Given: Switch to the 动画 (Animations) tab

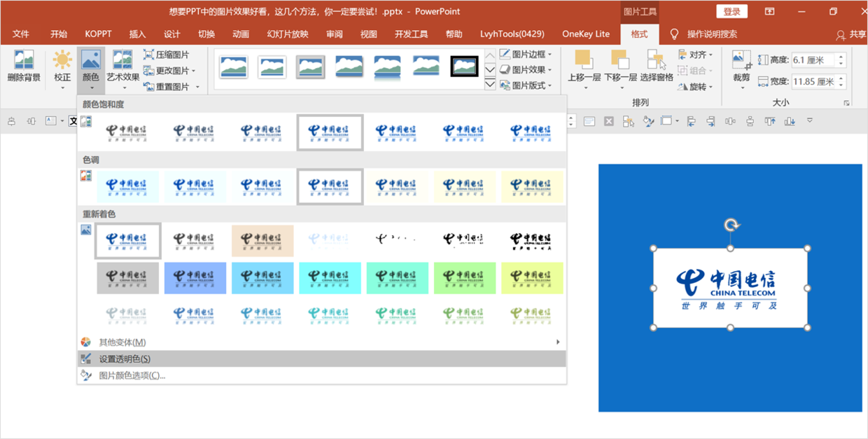Looking at the screenshot, I should tap(241, 34).
